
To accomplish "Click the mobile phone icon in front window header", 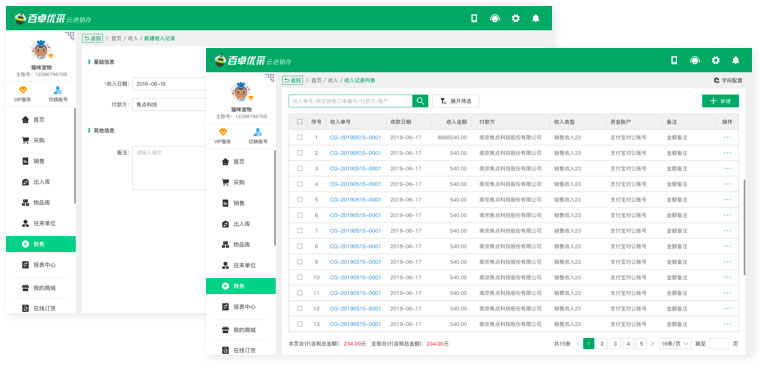I will tap(674, 60).
